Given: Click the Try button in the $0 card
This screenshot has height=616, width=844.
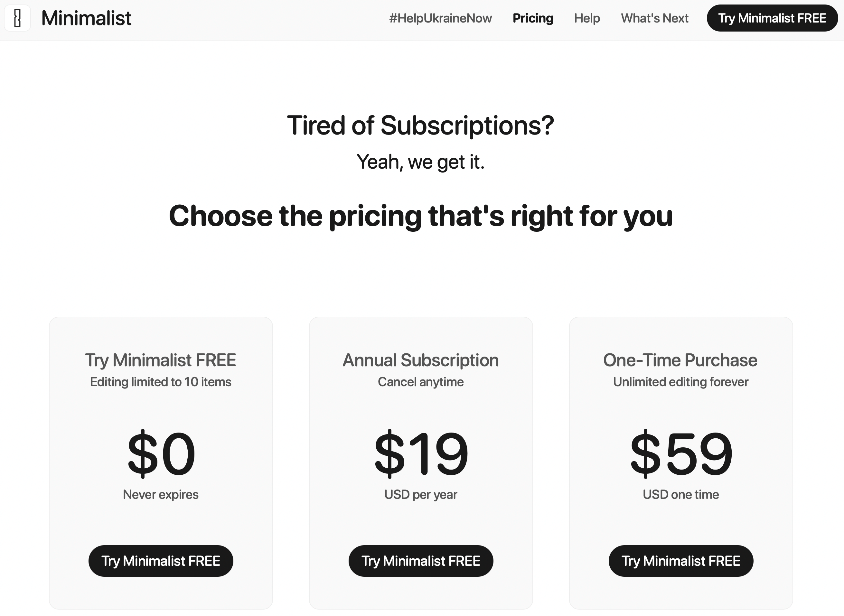Looking at the screenshot, I should 161,561.
